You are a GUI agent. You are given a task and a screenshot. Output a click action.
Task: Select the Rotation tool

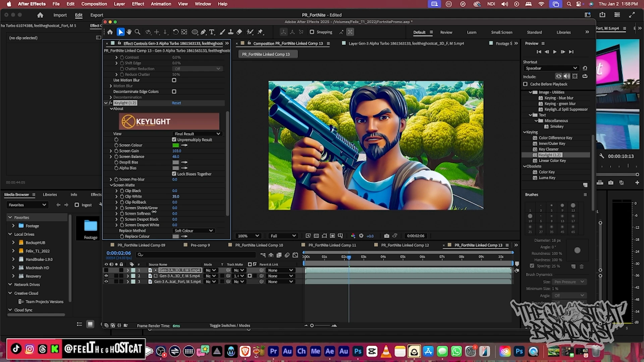coord(175,32)
